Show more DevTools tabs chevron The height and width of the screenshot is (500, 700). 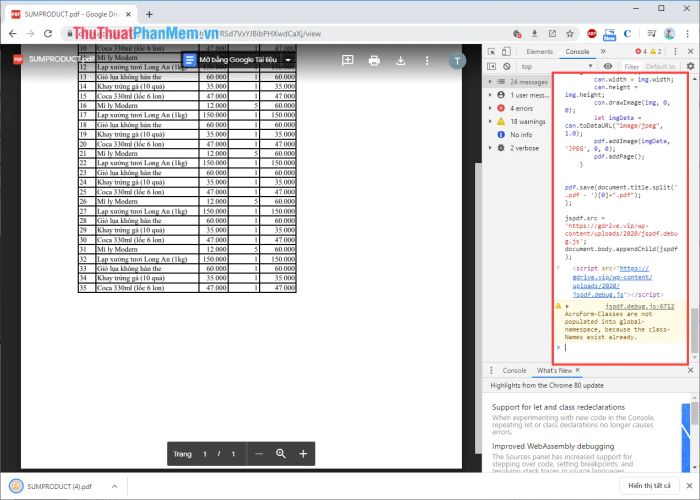(603, 51)
